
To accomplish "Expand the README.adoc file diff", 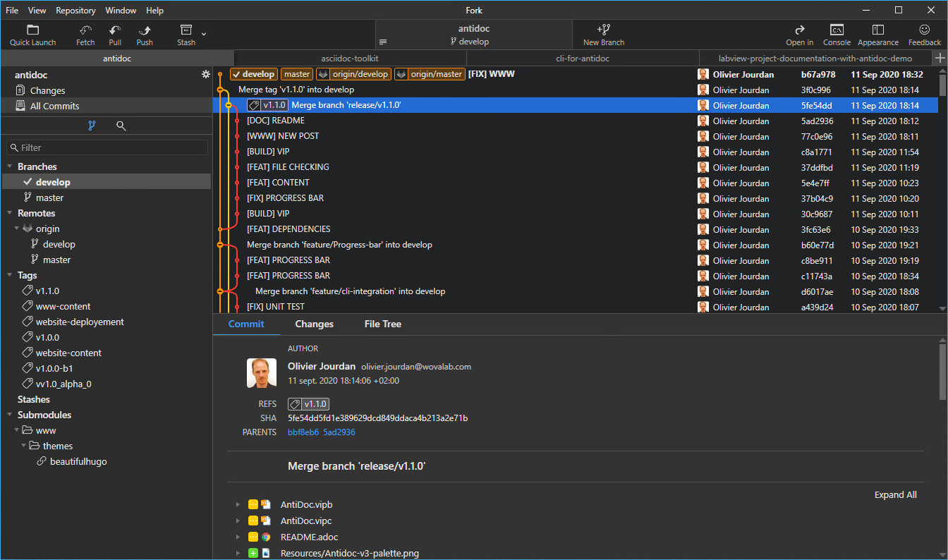I will pos(238,537).
